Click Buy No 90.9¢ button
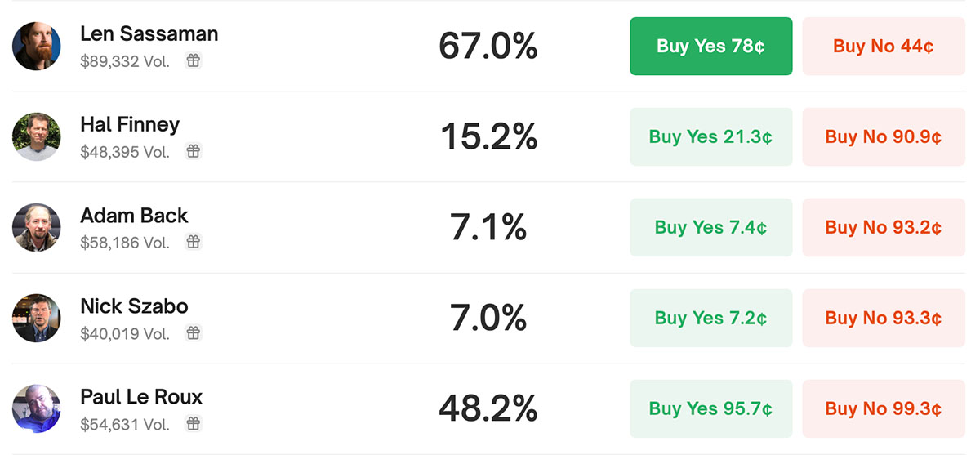980x455 pixels. point(884,136)
